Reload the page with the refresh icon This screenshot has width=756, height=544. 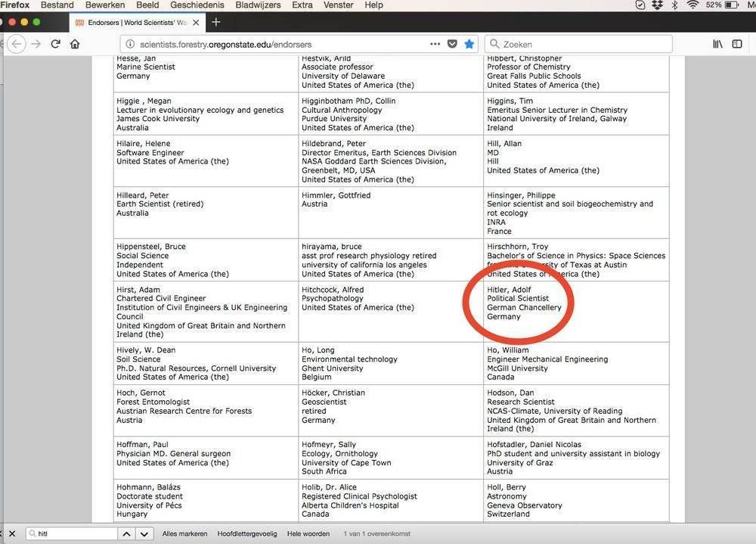55,44
